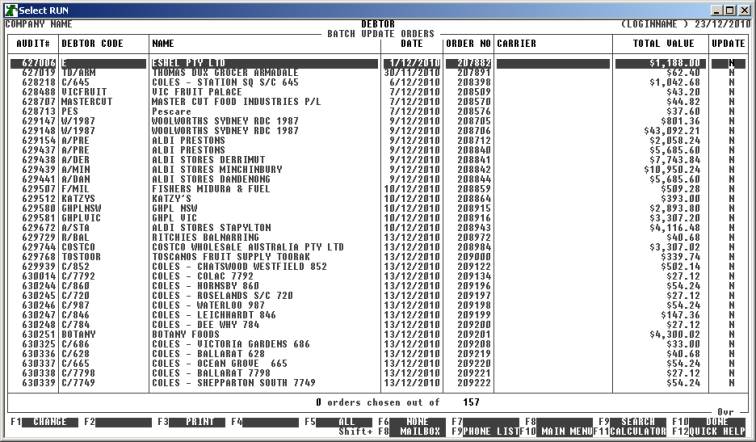
Task: Click the ORDER NO column header
Action: (468, 43)
